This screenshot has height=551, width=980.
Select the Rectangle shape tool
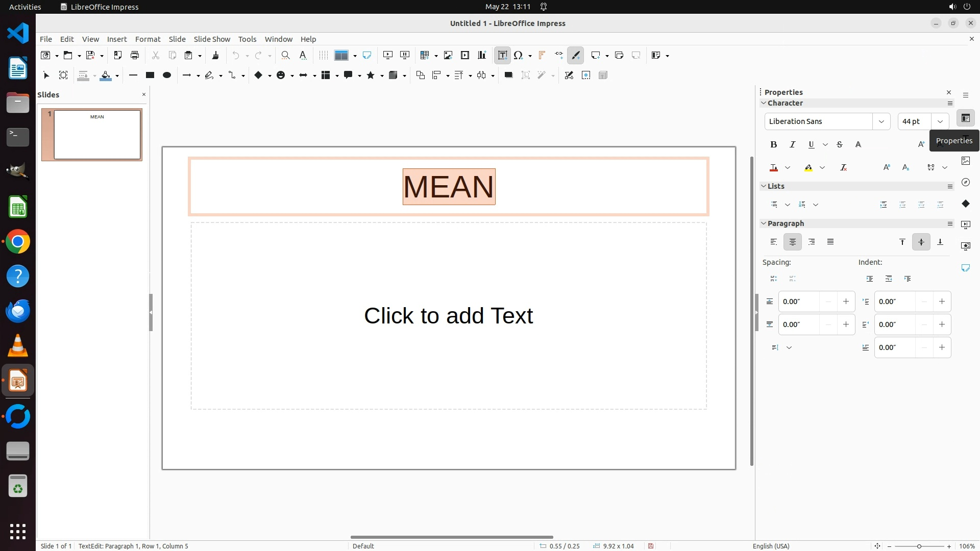pos(150,76)
